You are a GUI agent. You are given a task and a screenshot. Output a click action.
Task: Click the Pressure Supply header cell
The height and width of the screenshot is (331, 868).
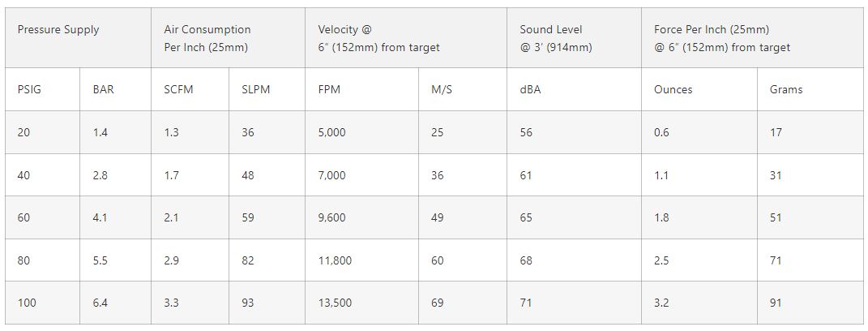[58, 30]
